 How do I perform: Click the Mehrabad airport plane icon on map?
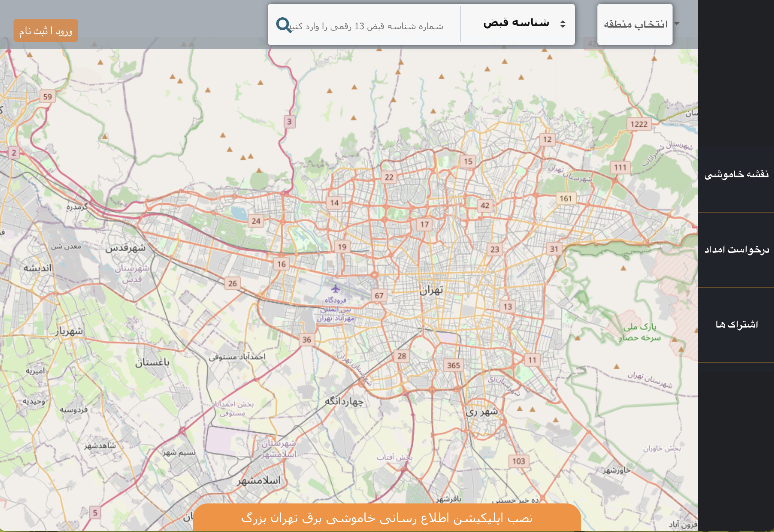coord(336,289)
